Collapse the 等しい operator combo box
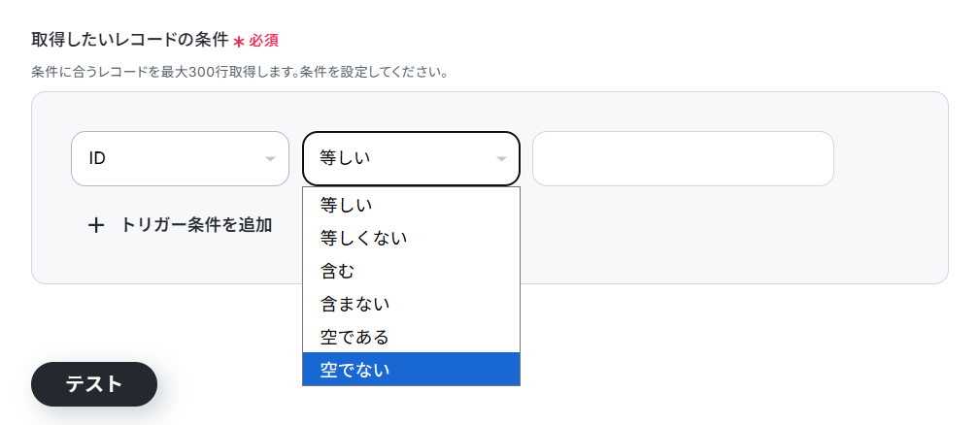The height and width of the screenshot is (425, 980). (x=411, y=158)
